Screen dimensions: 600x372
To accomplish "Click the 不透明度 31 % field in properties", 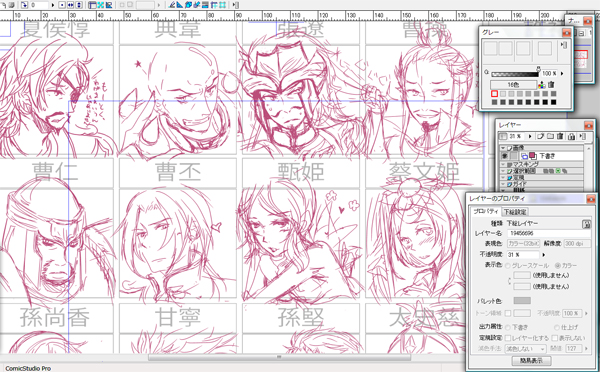I will coord(523,255).
